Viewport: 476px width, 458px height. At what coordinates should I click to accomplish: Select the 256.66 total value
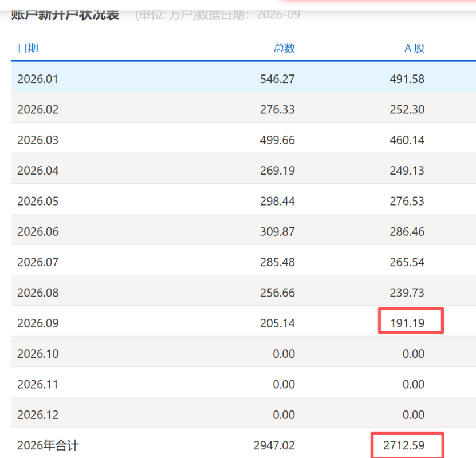(x=277, y=293)
